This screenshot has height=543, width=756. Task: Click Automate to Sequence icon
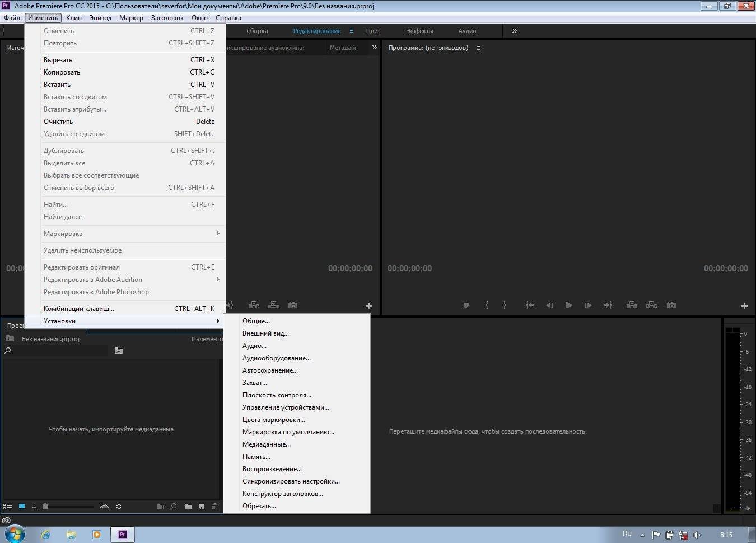[161, 507]
